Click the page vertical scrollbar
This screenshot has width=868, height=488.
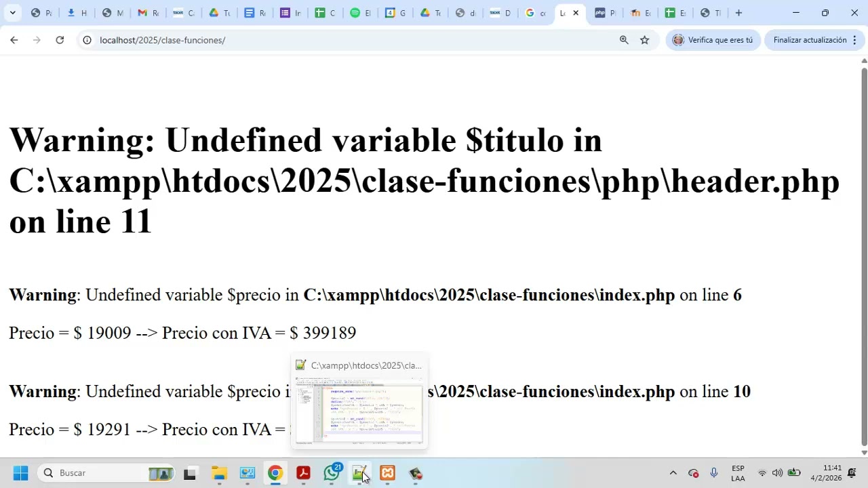tap(864, 256)
